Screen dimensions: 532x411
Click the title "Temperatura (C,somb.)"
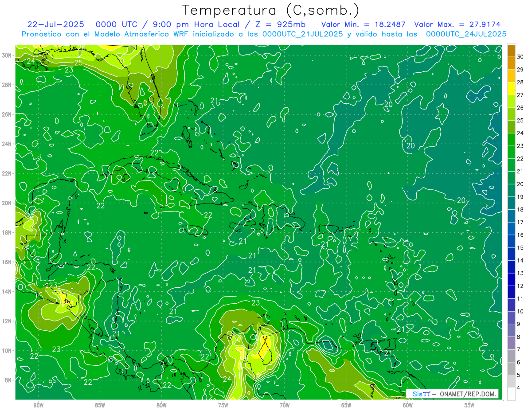271,10
